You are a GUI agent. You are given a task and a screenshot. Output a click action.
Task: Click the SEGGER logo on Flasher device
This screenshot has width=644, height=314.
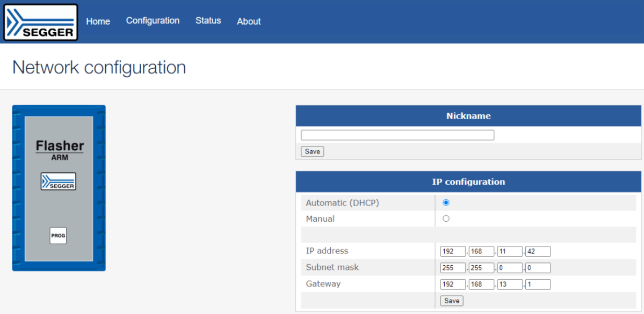59,181
